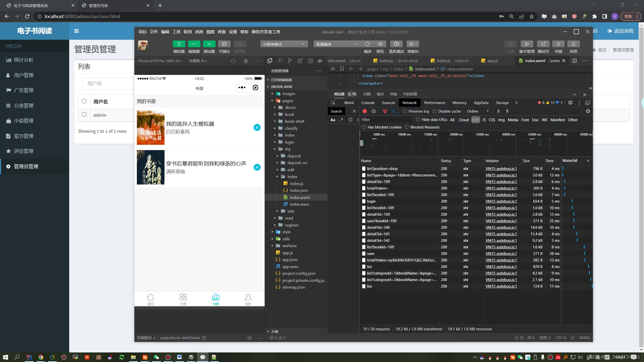This screenshot has height=362, width=644.
Task: Enable the Preserve log checkbox
Action: coord(405,111)
